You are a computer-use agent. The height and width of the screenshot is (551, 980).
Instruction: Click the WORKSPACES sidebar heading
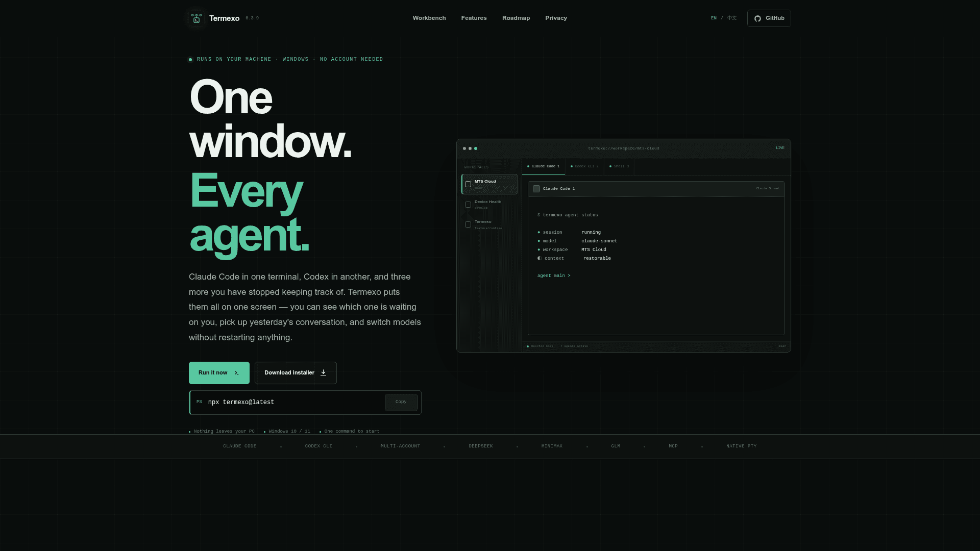[x=476, y=167]
